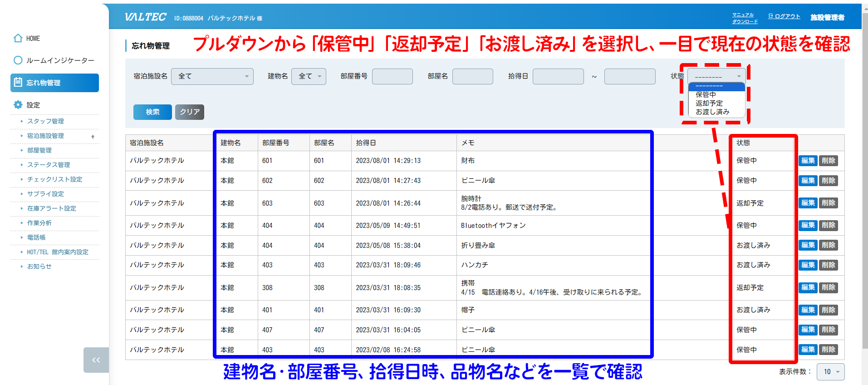Click the VALTEC logo
The height and width of the screenshot is (385, 868).
(145, 17)
